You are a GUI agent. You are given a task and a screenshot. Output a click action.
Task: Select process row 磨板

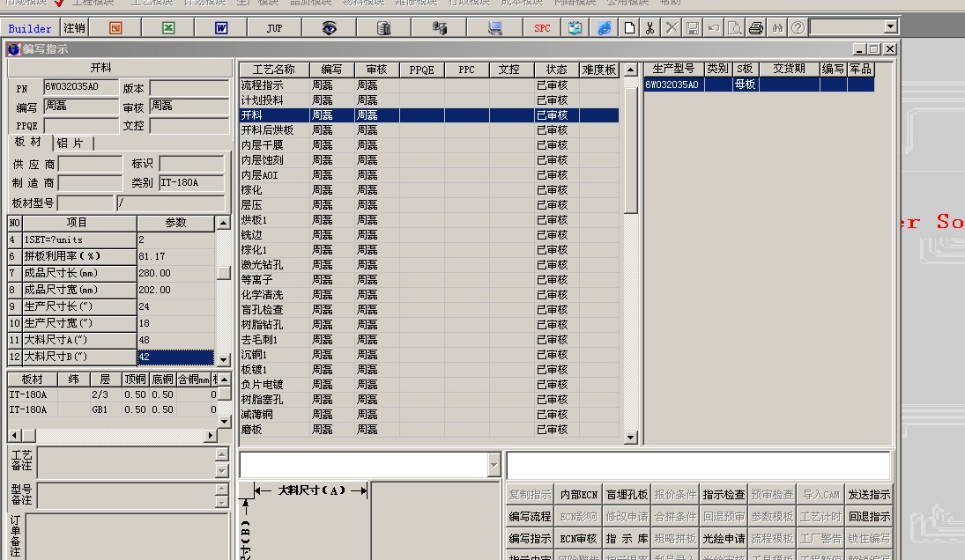click(x=428, y=430)
